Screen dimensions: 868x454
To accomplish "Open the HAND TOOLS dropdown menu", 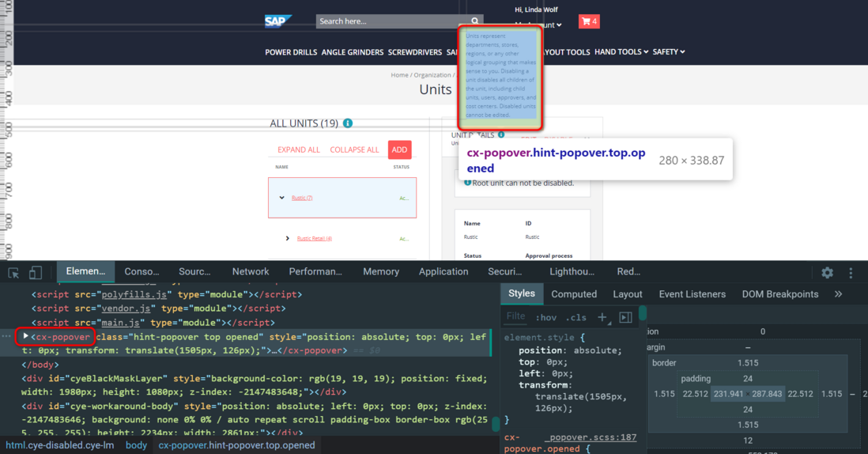I will point(621,51).
